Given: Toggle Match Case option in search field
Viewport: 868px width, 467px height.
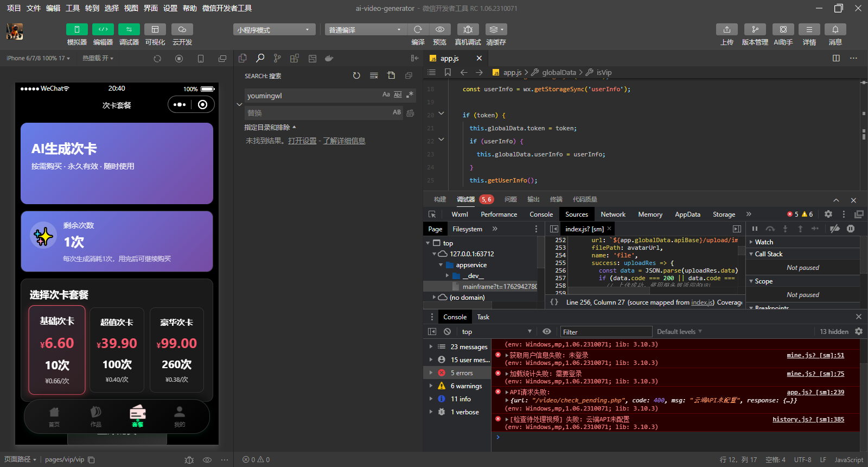Looking at the screenshot, I should tap(386, 95).
